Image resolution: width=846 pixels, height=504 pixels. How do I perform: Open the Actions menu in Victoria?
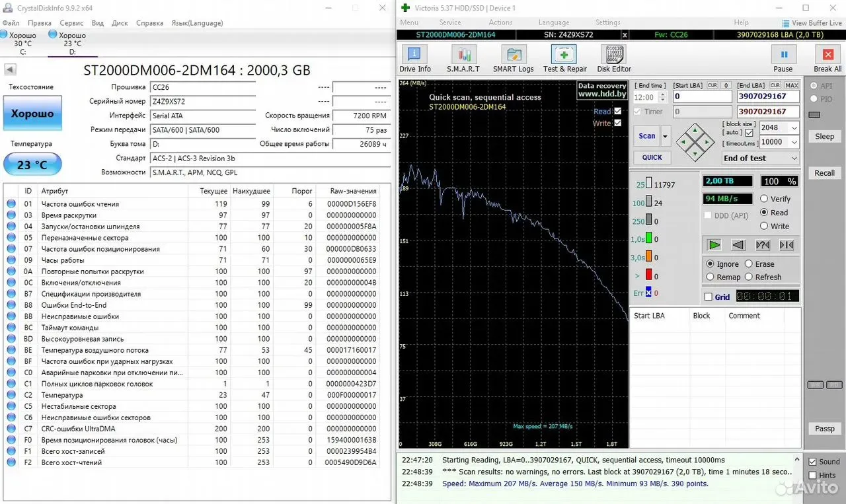(500, 22)
